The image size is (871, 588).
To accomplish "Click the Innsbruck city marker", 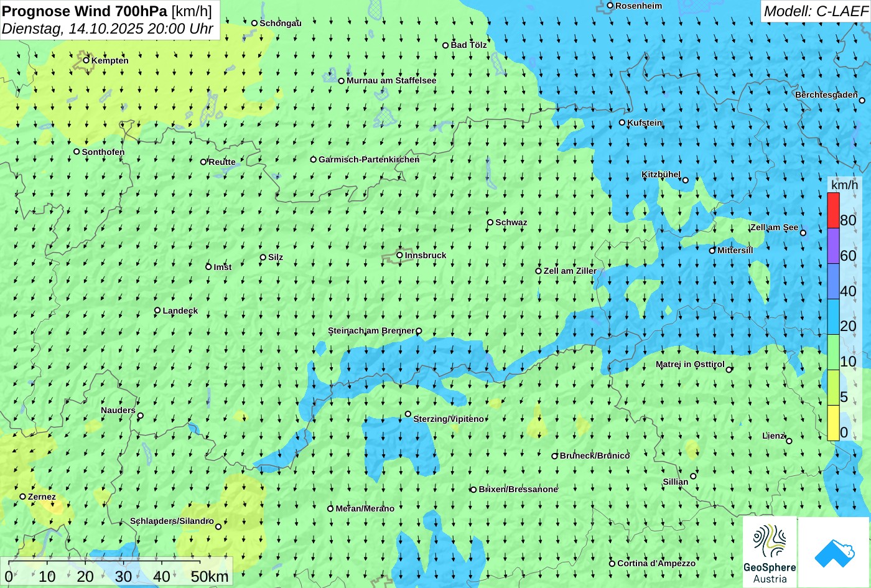I will 399,255.
